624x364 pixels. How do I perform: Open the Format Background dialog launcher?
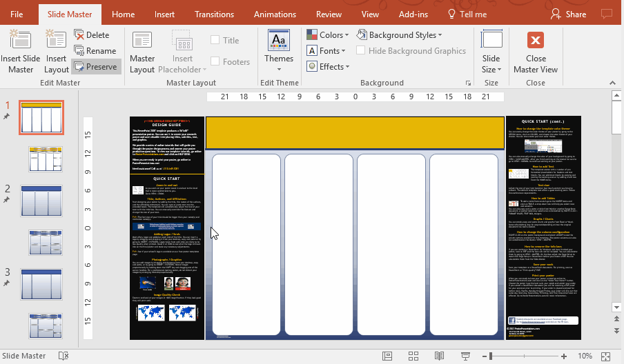point(469,83)
